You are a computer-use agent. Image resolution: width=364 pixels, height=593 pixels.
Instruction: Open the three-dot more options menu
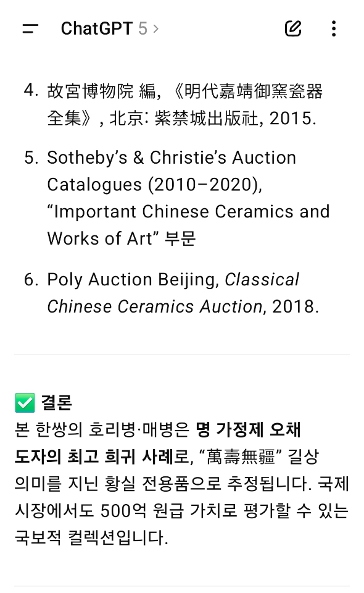pos(334,28)
